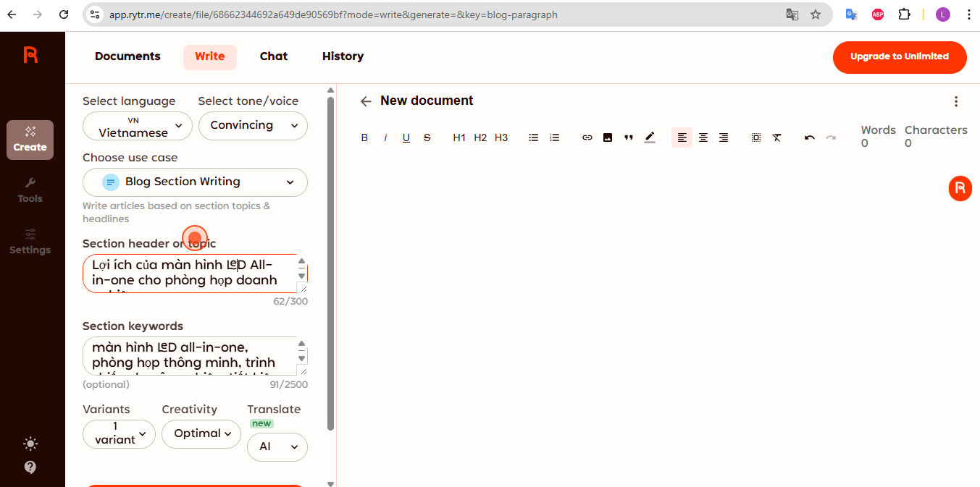Click the Rytr logo in sidebar

[30, 55]
